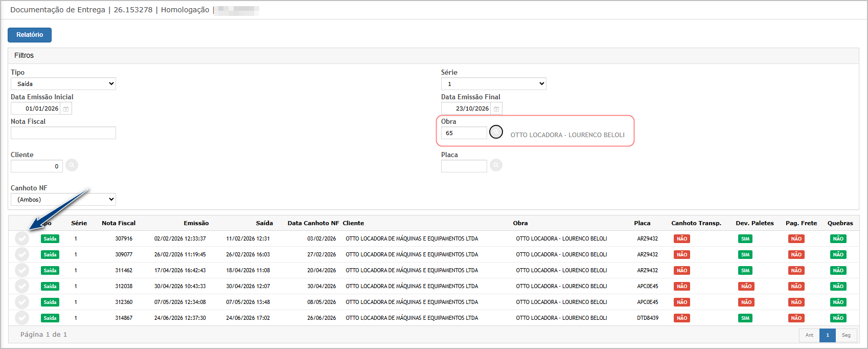Click Canhoto Transp. NÃO badge for nota 307916
The height and width of the screenshot is (349, 868).
click(682, 239)
